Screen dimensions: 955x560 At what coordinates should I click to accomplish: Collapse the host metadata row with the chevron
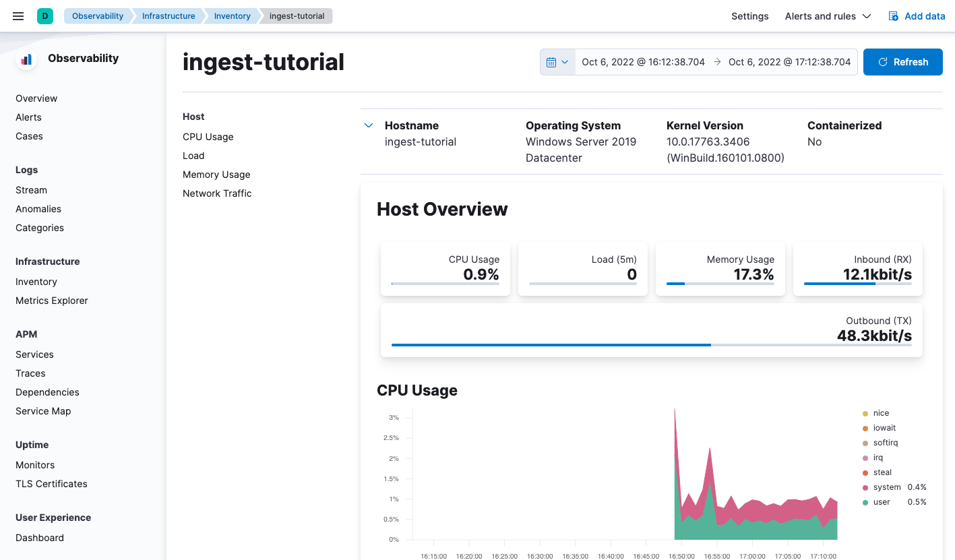[369, 125]
